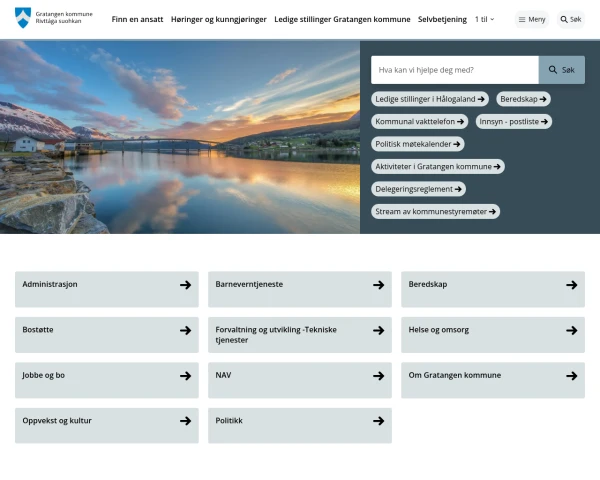The width and height of the screenshot is (600, 480).
Task: Click the Søk magnifier in header
Action: [x=570, y=19]
